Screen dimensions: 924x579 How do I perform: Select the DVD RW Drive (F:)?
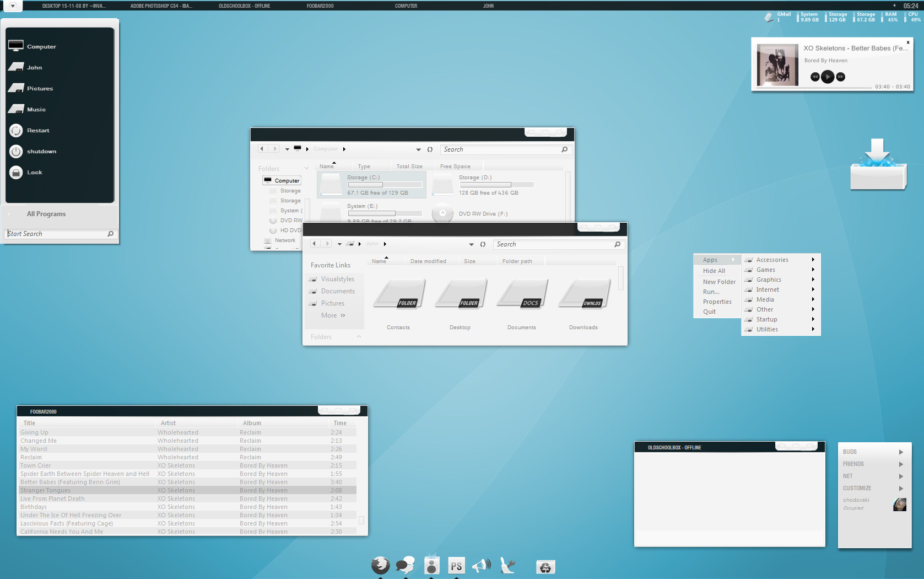click(x=471, y=213)
